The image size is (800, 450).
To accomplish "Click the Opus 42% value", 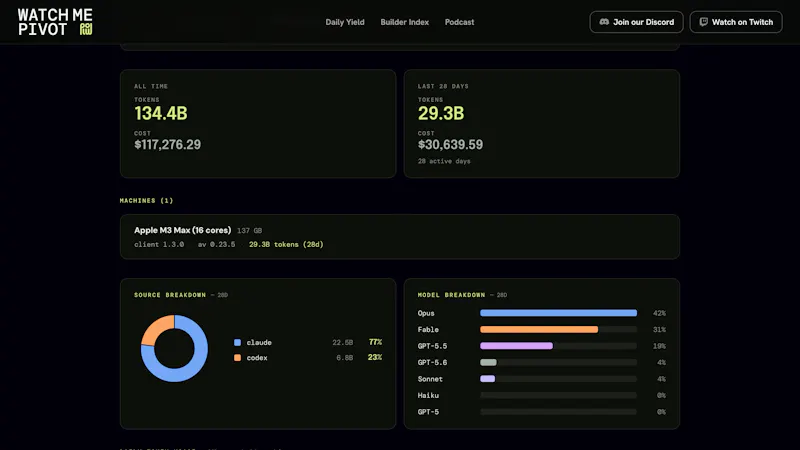I will tap(659, 313).
